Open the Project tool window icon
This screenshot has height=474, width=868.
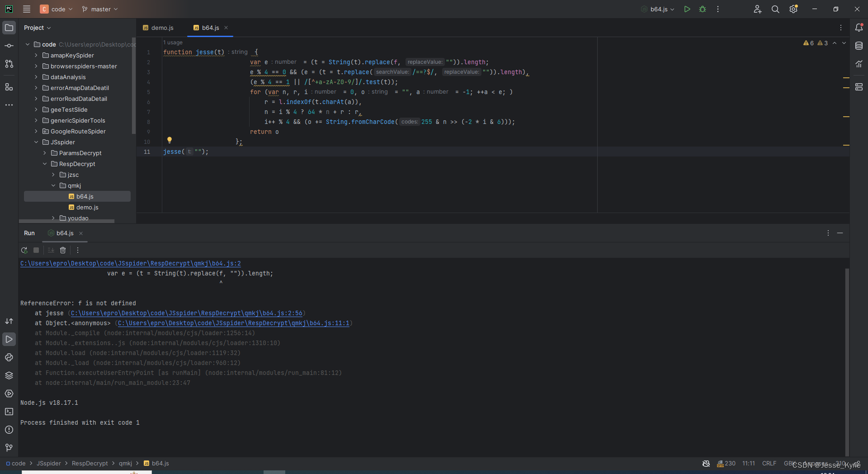point(9,28)
